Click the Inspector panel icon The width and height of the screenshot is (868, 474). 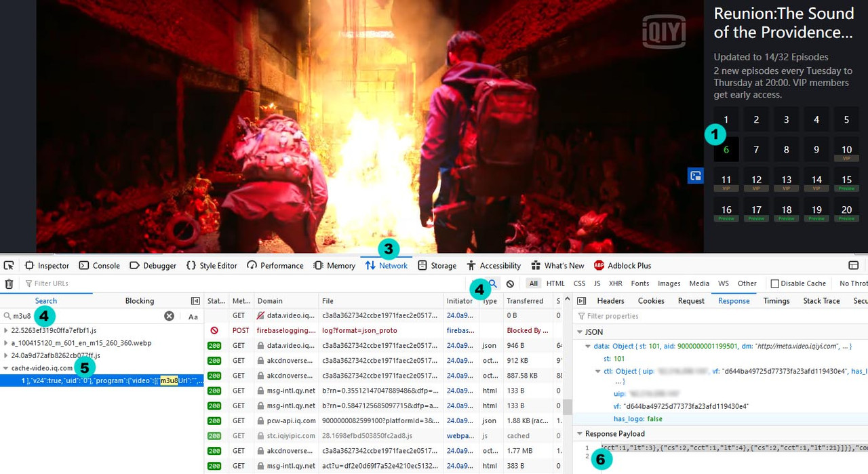[x=30, y=265]
